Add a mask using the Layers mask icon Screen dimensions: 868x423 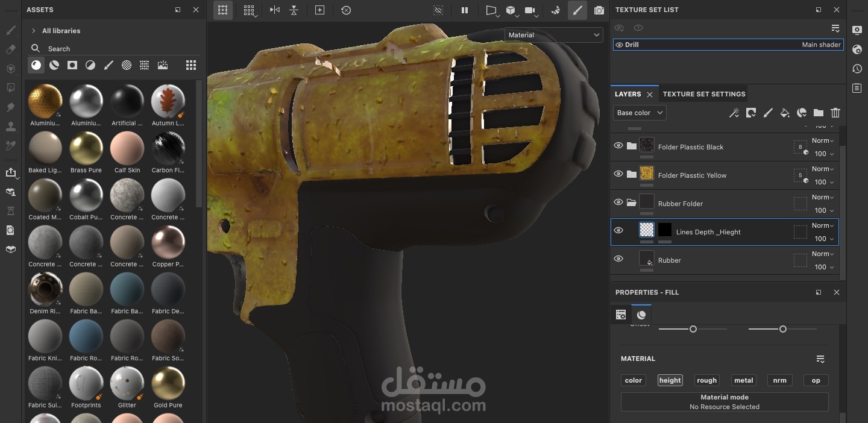point(751,113)
